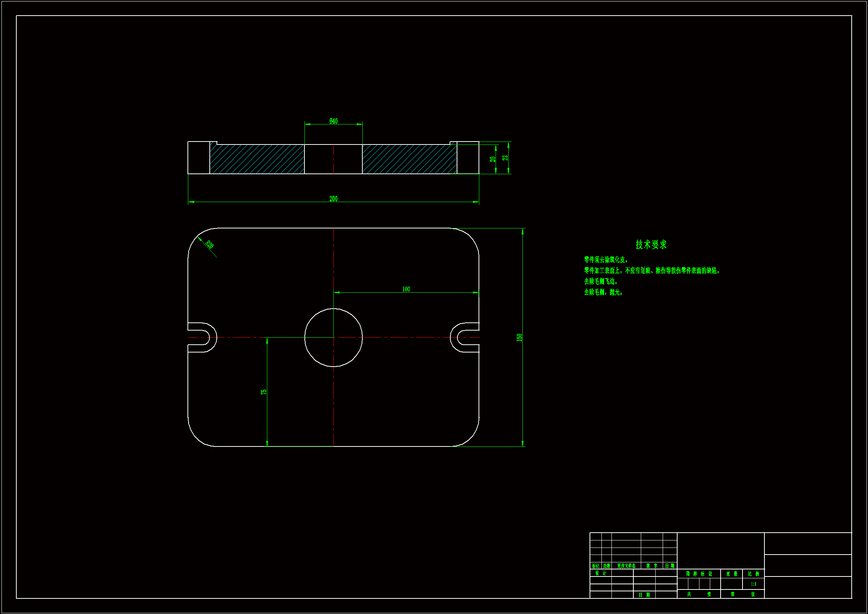The width and height of the screenshot is (868, 614).
Task: Select the 重量 label cell
Action: (x=731, y=574)
